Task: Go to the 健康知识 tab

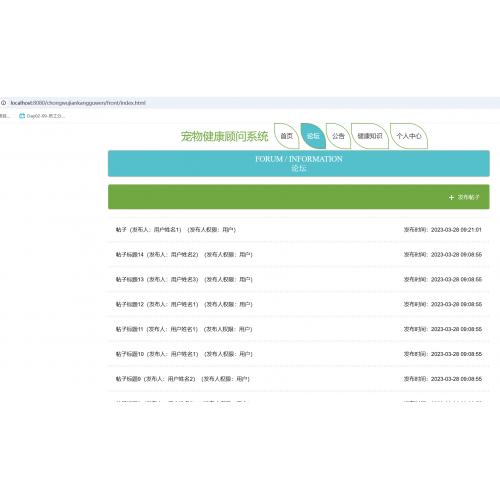Action: pyautogui.click(x=370, y=136)
